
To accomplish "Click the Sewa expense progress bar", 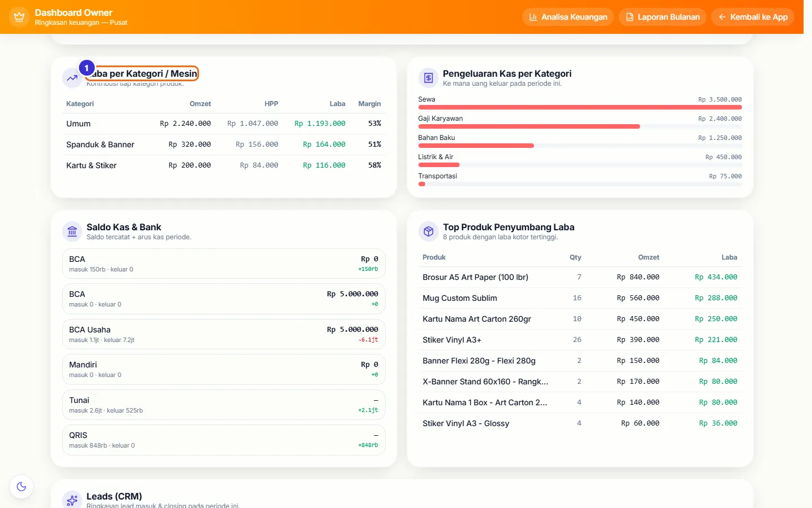I will [580, 107].
